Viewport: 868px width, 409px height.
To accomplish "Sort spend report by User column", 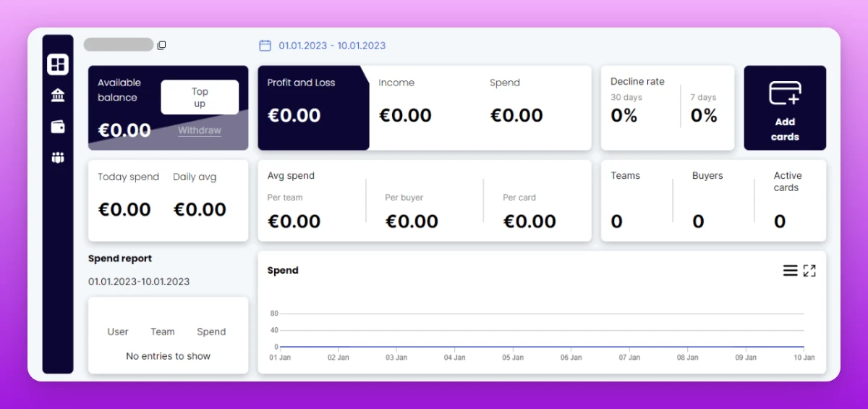I will point(118,332).
